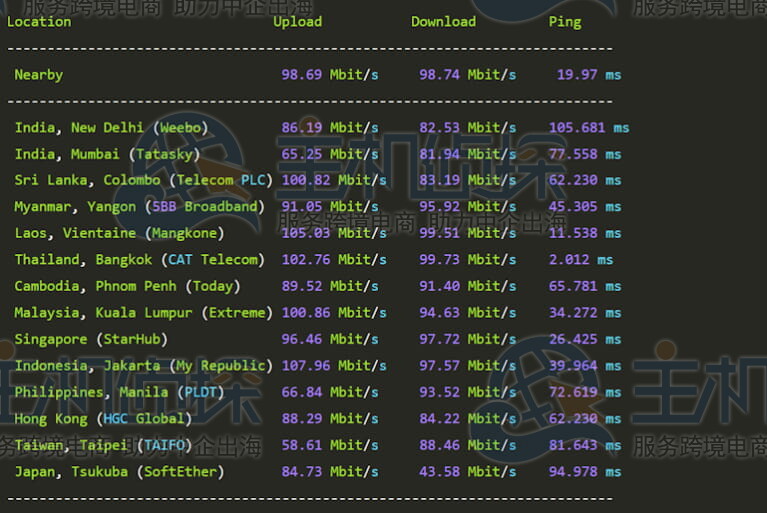Click Nearby ping value 19.97 ms
Image resolution: width=767 pixels, height=513 pixels.
click(588, 75)
